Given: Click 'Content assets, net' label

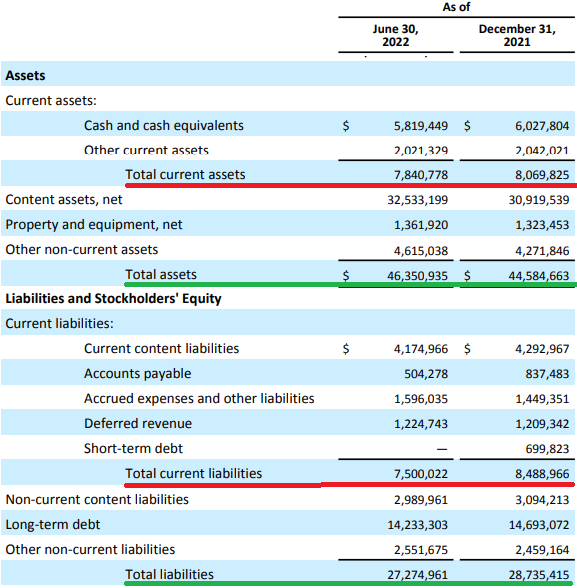Looking at the screenshot, I should 64,200.
